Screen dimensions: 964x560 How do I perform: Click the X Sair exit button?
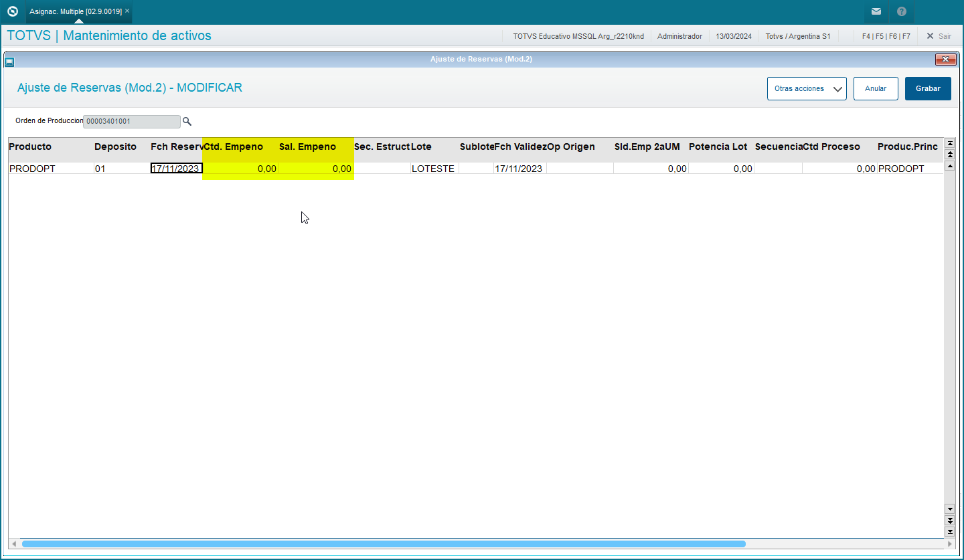click(x=939, y=36)
